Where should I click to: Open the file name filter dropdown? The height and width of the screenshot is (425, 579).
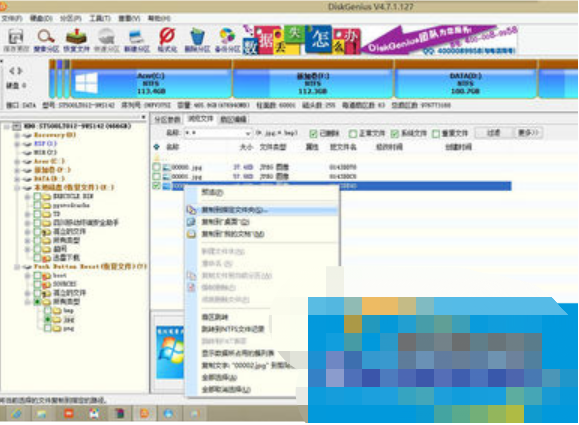(248, 133)
